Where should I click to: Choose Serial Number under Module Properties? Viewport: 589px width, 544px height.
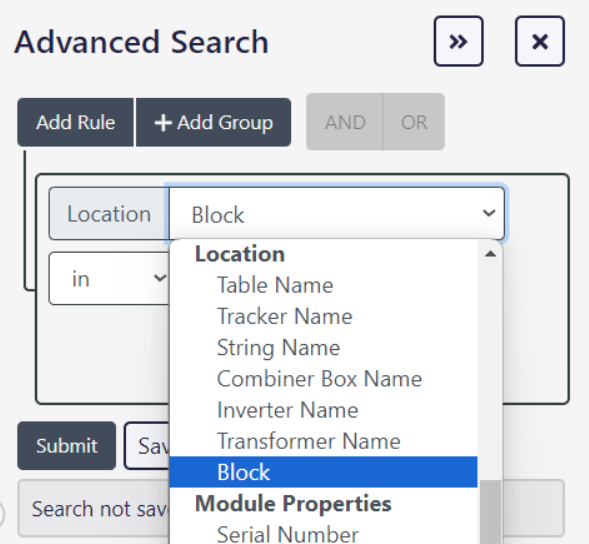pos(288,534)
